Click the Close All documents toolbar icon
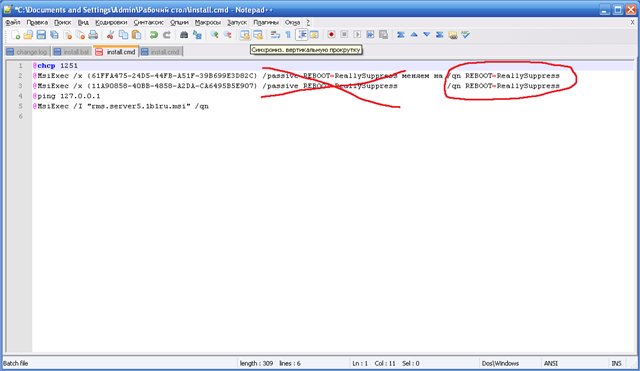The width and height of the screenshot is (640, 371). (80, 35)
